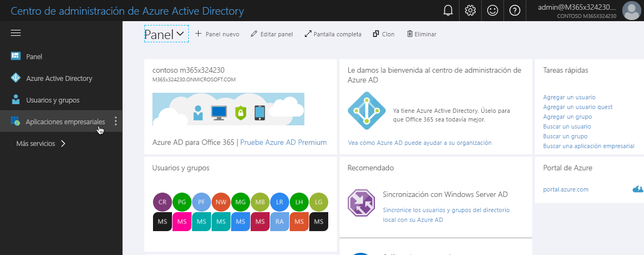Click Editar panel in the toolbar
Screen dimensions: 644x255
(x=271, y=34)
